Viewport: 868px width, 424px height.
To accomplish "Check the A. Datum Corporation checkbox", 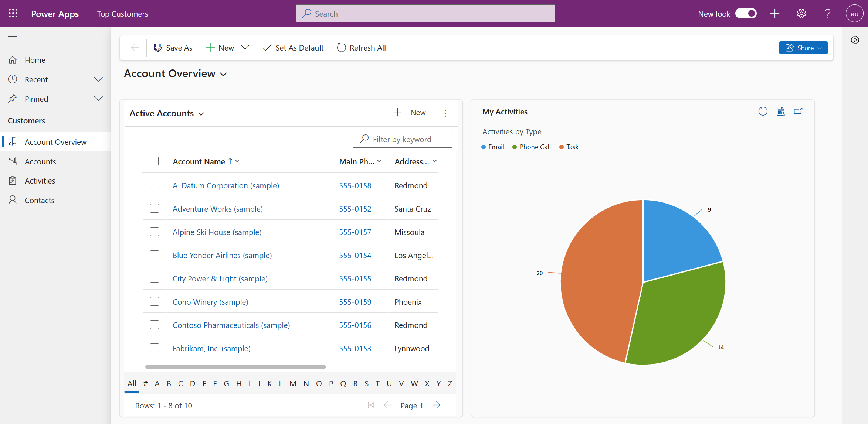I will 155,185.
